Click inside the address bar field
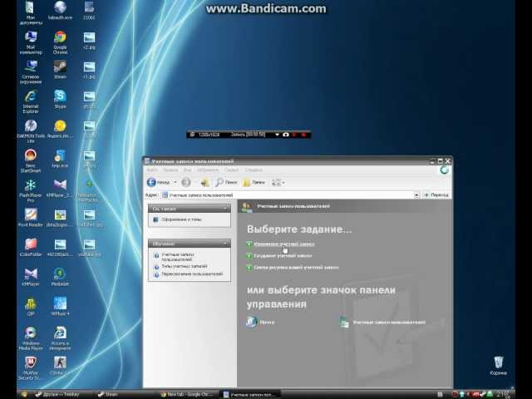The width and height of the screenshot is (532, 399). pos(290,195)
